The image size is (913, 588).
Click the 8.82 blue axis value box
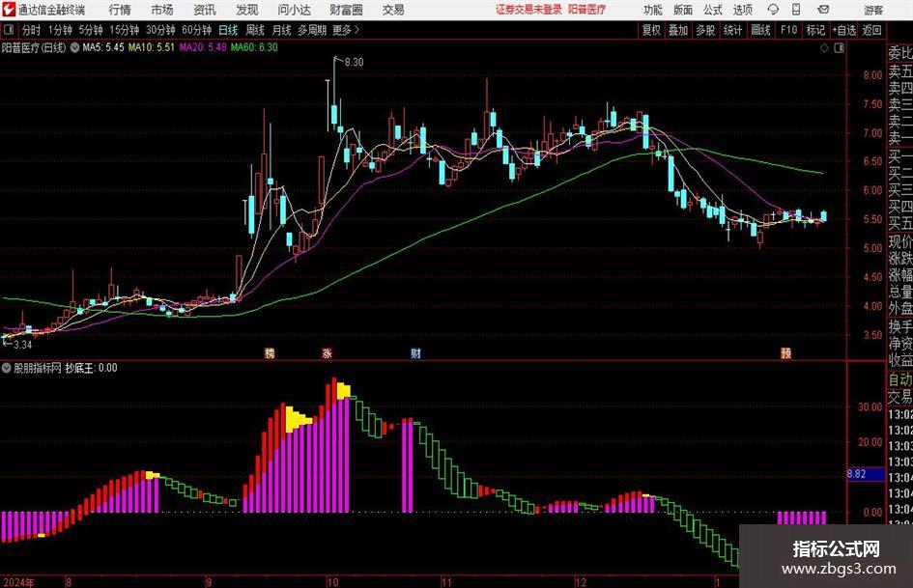[x=866, y=474]
